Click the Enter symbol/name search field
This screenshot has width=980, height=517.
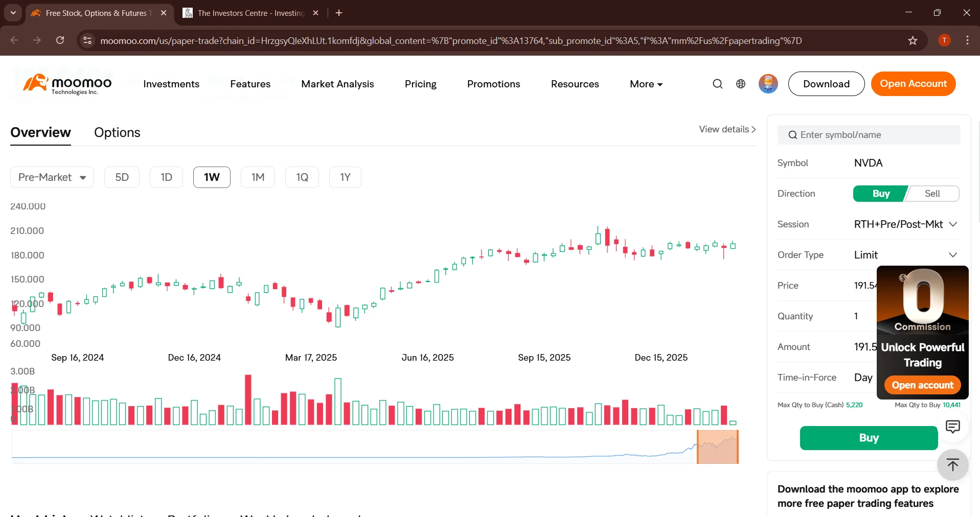[869, 135]
